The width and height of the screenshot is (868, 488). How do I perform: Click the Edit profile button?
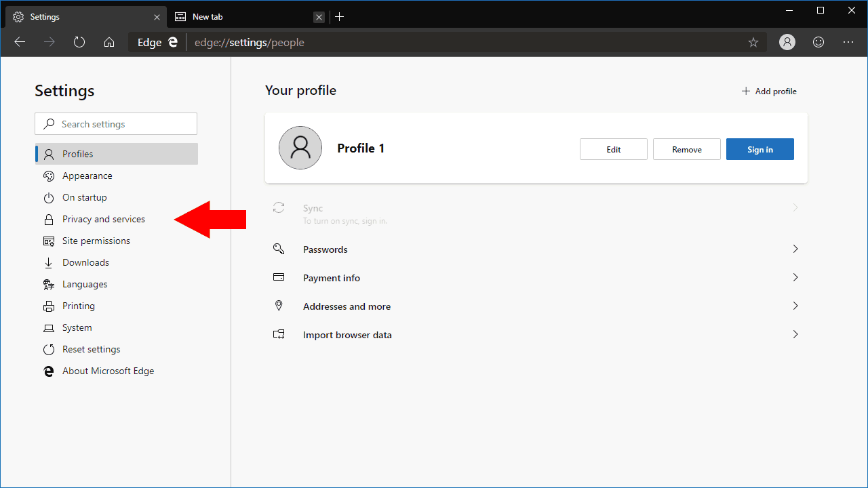(x=614, y=149)
